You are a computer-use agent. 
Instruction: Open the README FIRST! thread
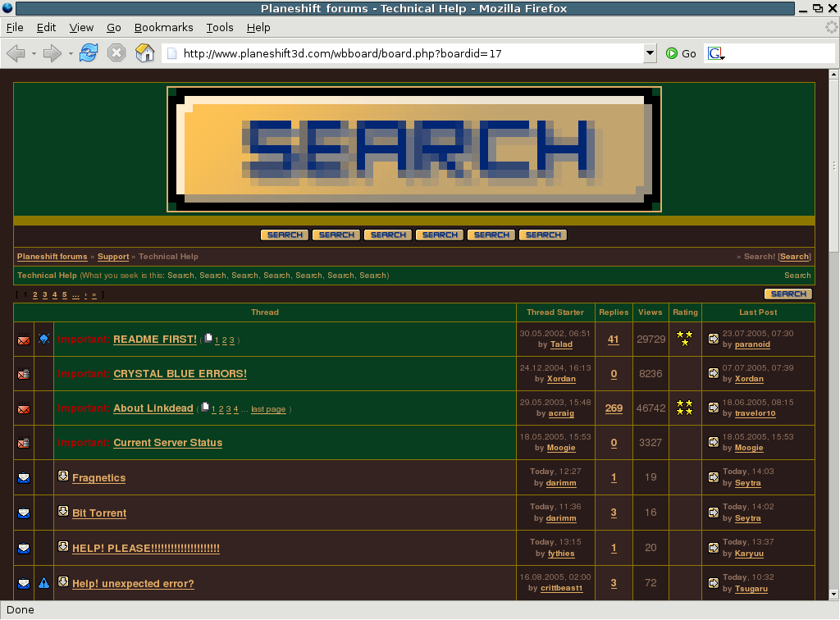click(x=155, y=340)
